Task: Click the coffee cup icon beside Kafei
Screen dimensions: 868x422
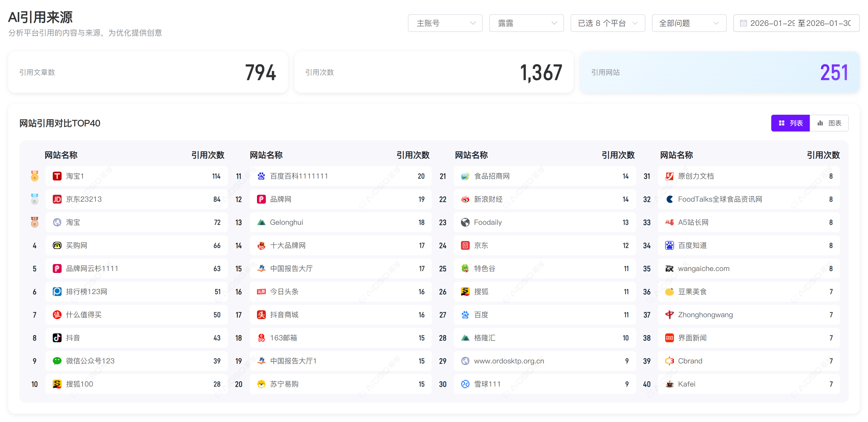Action: (669, 384)
